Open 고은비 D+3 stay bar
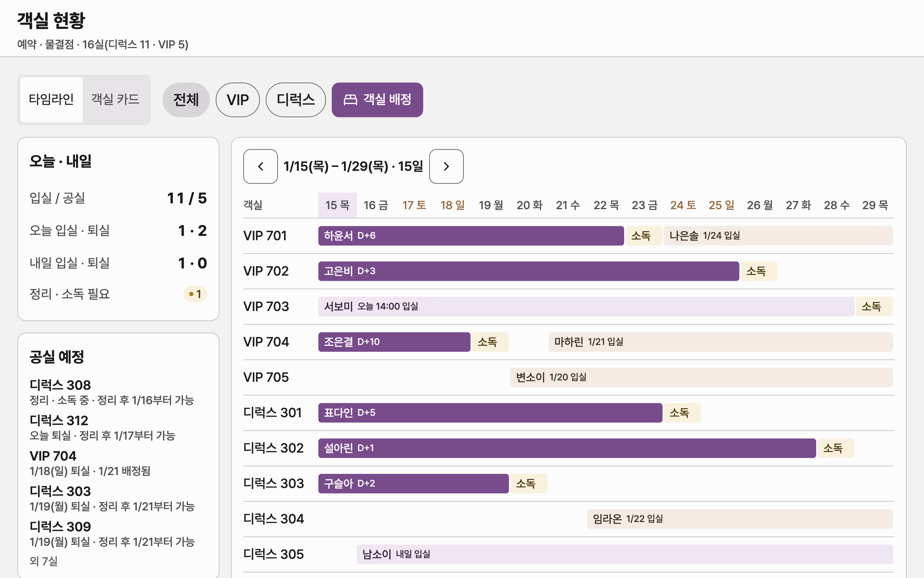Viewport: 924px width, 578px height. point(528,271)
